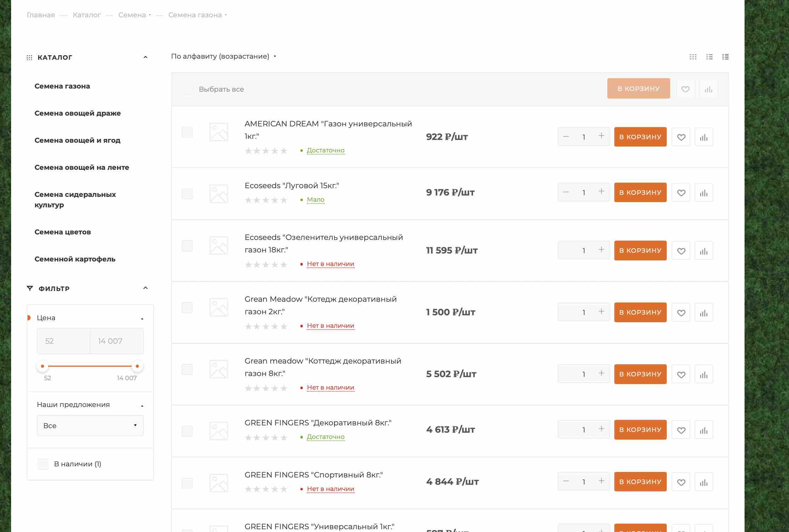Add all selected items to favorites in header
The width and height of the screenshot is (789, 532).
(x=685, y=89)
